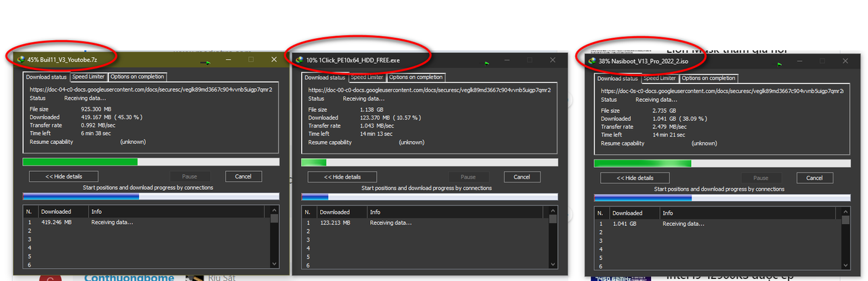This screenshot has height=281, width=868.
Task: Hide details in the 1Click_PE10x64_HDD_FREE.exe window
Action: [x=342, y=177]
